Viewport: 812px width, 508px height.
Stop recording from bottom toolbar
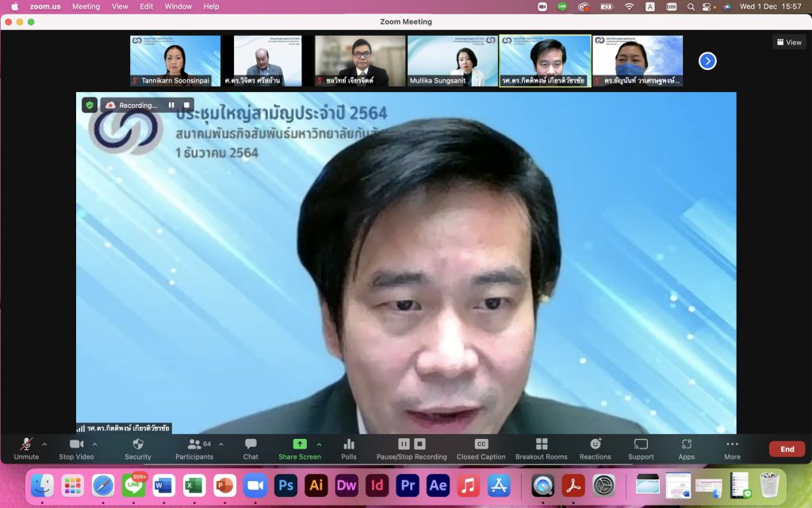click(420, 444)
